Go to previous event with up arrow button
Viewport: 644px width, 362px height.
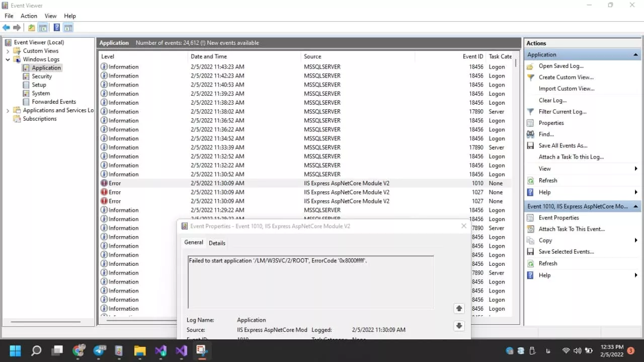tap(459, 309)
